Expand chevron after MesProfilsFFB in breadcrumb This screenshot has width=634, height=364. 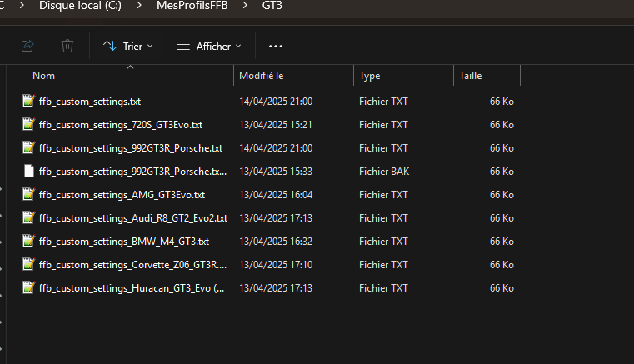point(245,6)
